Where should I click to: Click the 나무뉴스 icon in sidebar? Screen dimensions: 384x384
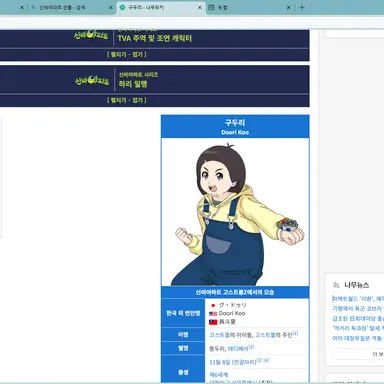(336, 285)
